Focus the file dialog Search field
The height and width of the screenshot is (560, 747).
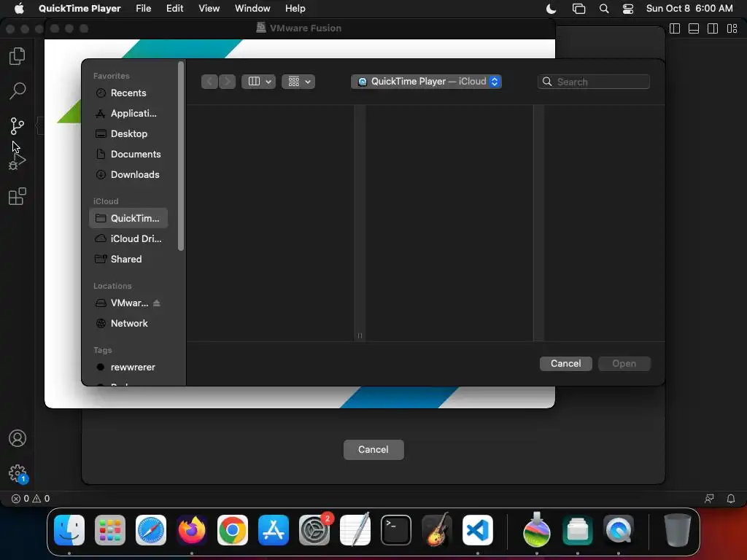[x=594, y=82]
